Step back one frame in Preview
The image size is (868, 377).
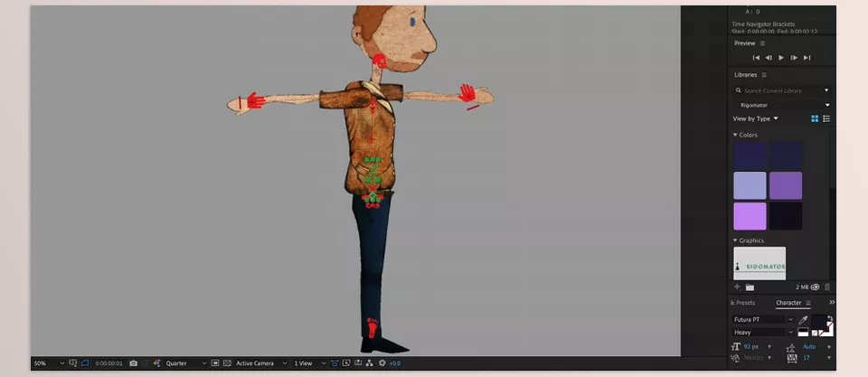pos(769,58)
